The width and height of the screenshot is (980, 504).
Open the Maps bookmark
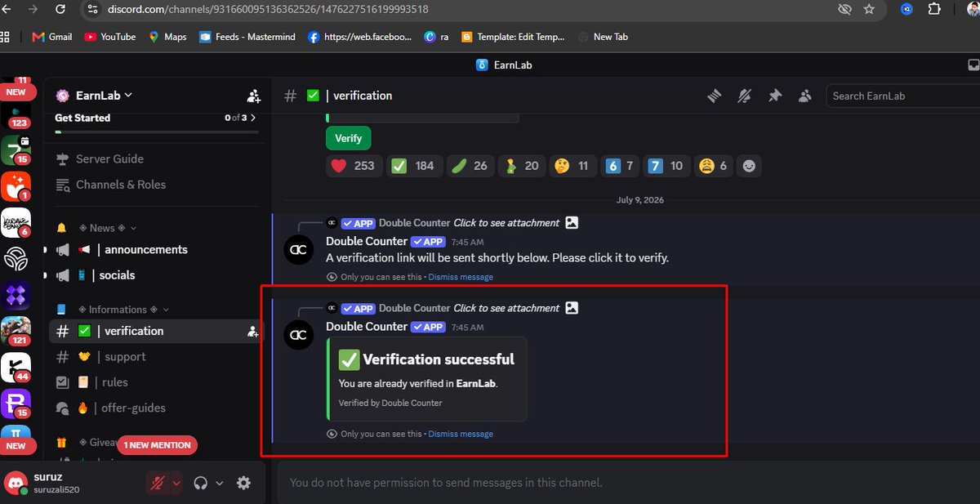(167, 37)
